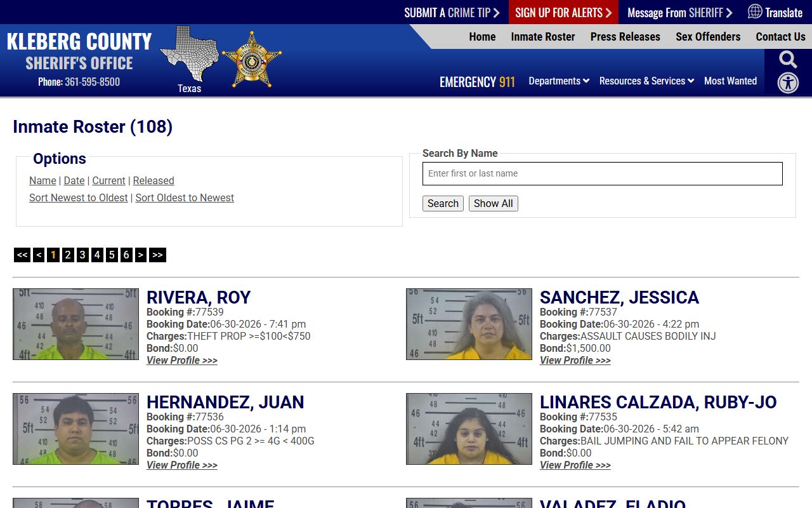
Task: Select roster page 4
Action: (97, 255)
